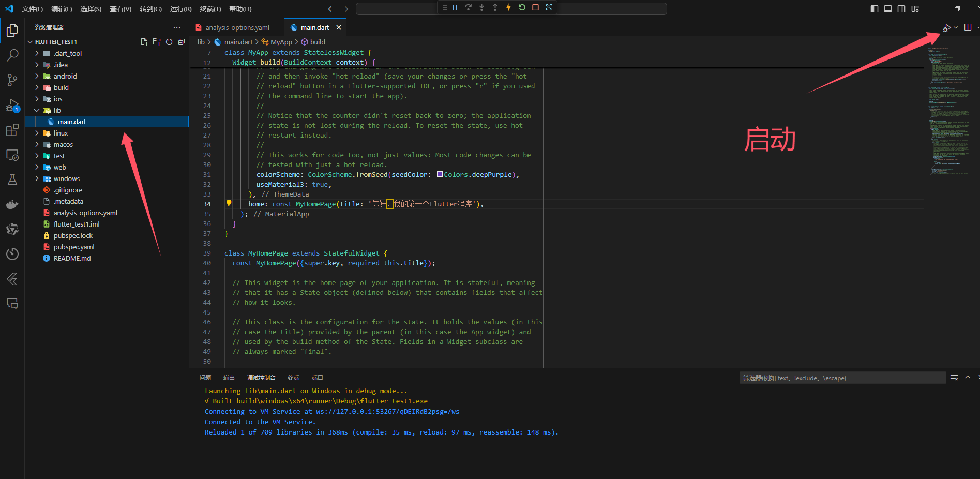Switch to analysis_options.yaml editor tab
Viewport: 980px width, 479px height.
237,27
